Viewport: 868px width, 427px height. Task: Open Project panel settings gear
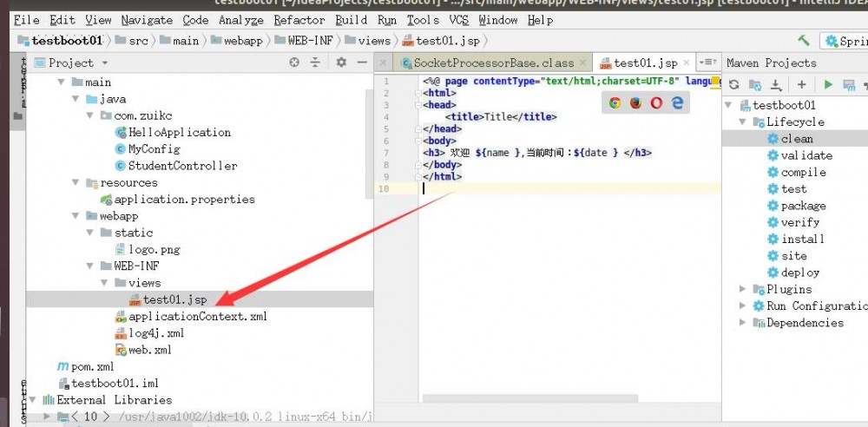tap(341, 62)
